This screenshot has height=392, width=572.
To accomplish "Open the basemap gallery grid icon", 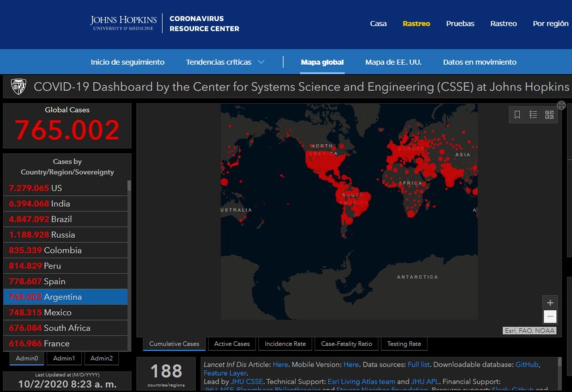I will click(x=549, y=115).
